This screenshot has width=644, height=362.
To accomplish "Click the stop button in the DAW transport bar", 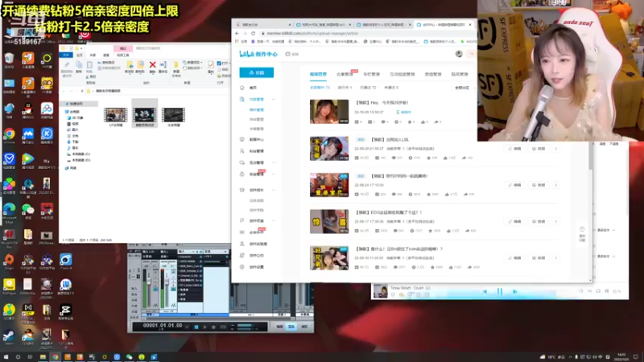I will [x=196, y=327].
